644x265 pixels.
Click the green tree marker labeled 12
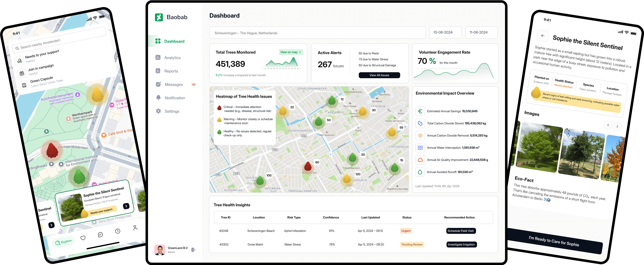332,101
